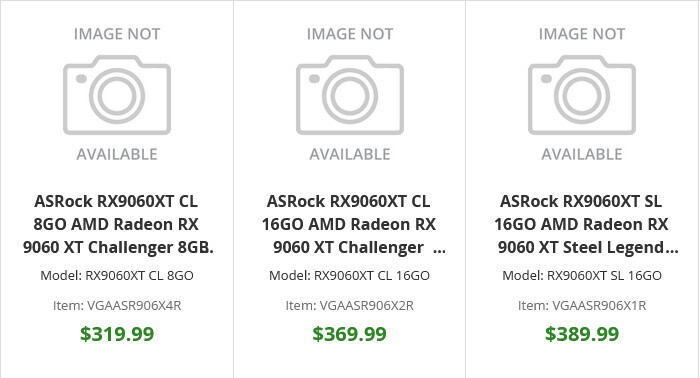Click 'IMAGE NOT' text above Steel Legend camera
The height and width of the screenshot is (378, 700).
coord(582,34)
